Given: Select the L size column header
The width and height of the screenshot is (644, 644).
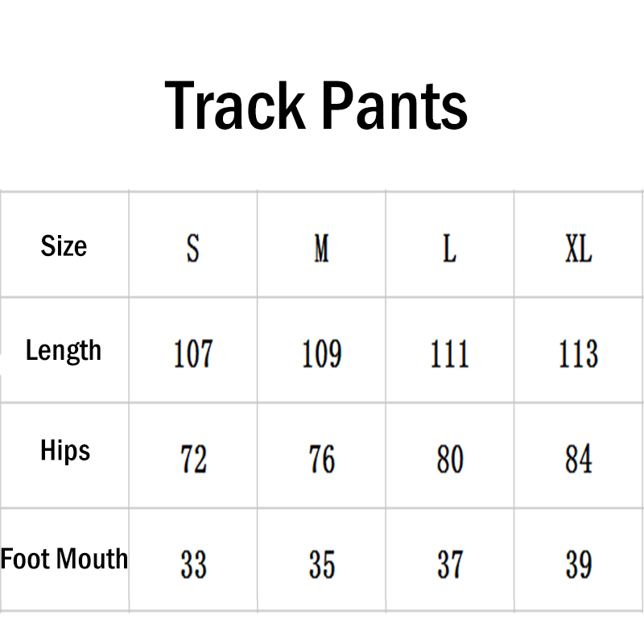Looking at the screenshot, I should tap(449, 247).
